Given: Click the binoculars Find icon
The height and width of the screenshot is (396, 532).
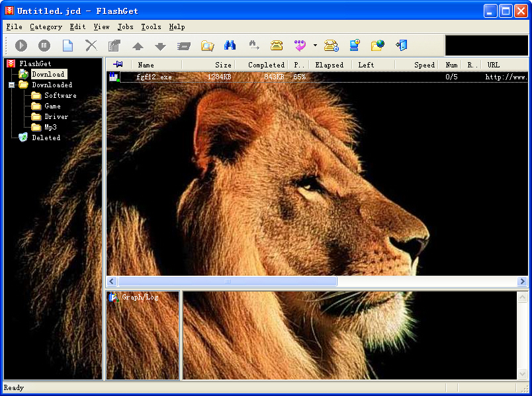Looking at the screenshot, I should 230,45.
